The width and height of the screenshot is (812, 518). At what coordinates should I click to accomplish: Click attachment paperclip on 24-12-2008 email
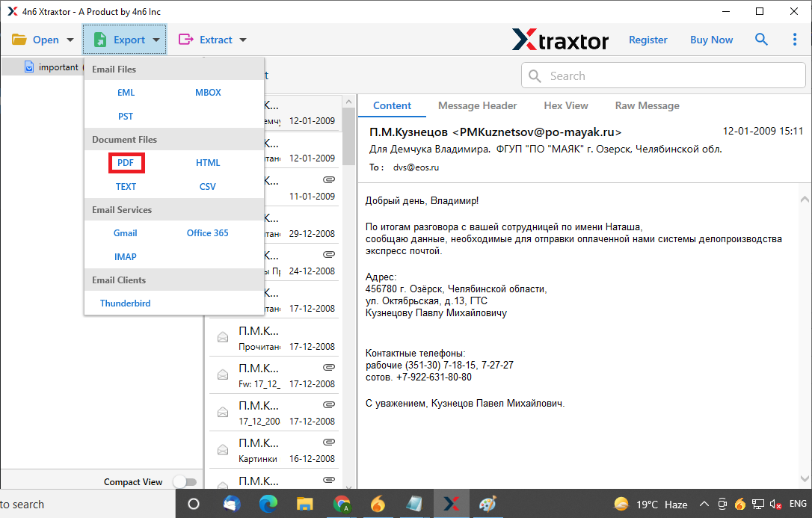tap(329, 255)
